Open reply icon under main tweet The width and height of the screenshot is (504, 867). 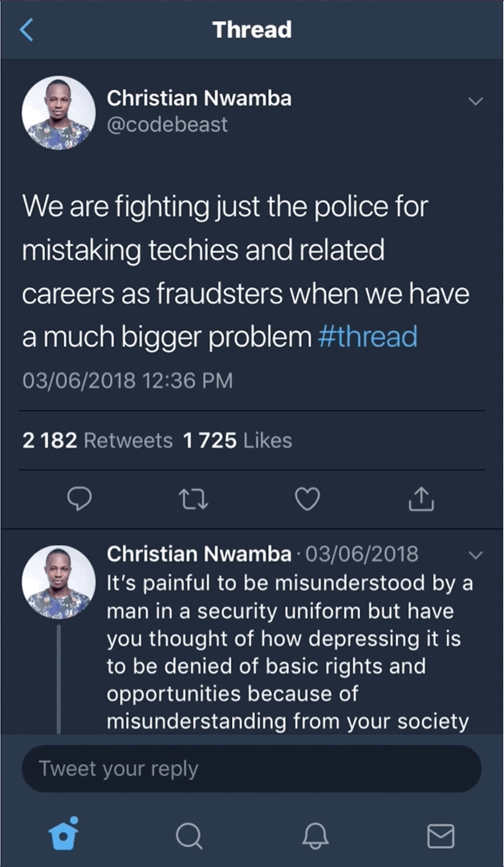(79, 499)
